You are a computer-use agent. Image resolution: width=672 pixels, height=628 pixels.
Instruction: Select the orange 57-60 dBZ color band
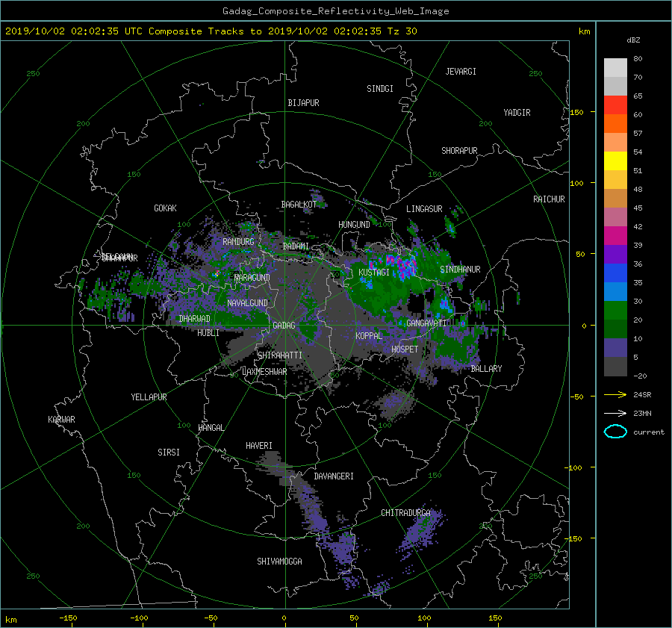click(615, 123)
